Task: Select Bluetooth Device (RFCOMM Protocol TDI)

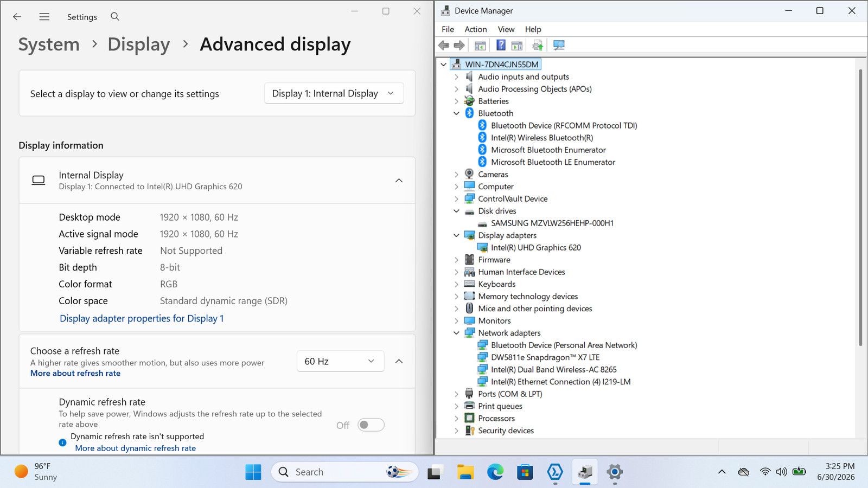Action: pos(564,126)
